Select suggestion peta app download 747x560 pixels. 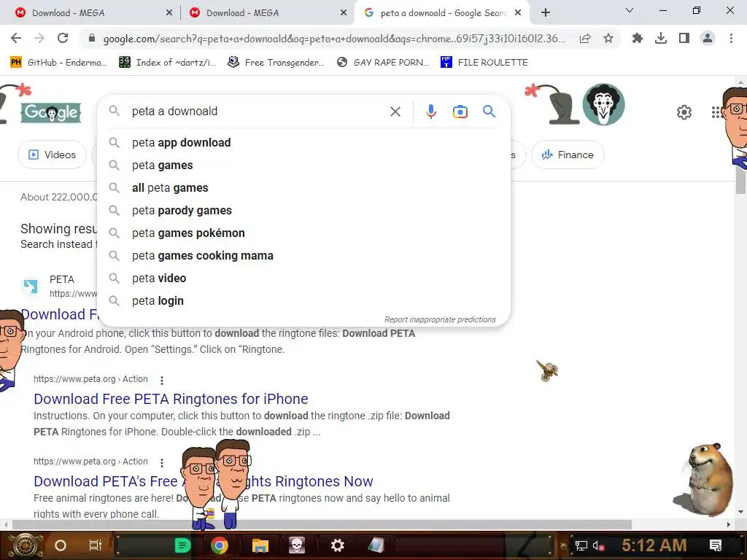(303, 142)
